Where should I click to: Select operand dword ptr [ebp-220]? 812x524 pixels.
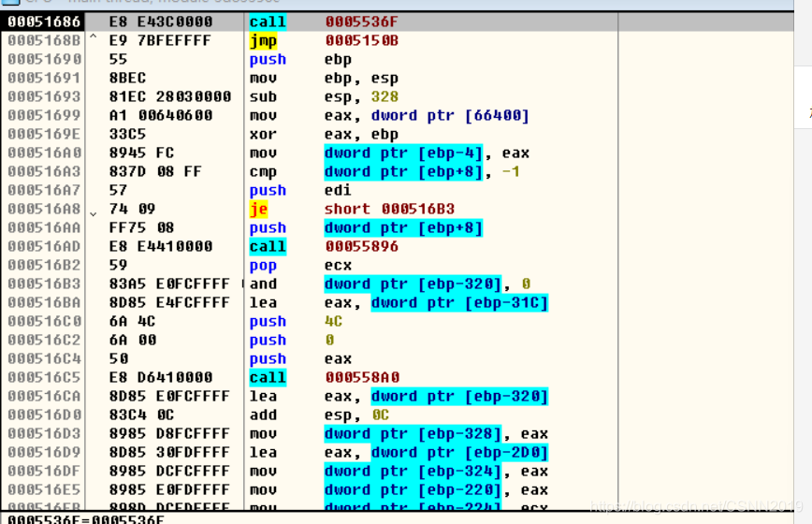click(x=413, y=489)
